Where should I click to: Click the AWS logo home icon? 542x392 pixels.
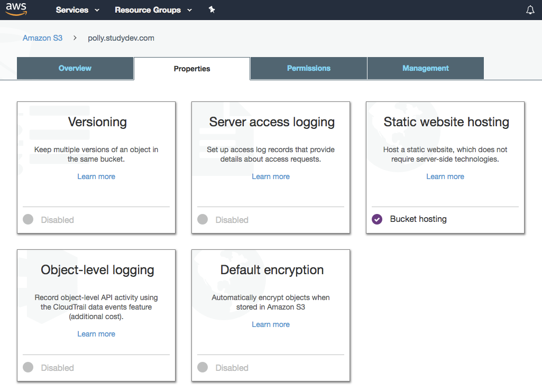(16, 10)
